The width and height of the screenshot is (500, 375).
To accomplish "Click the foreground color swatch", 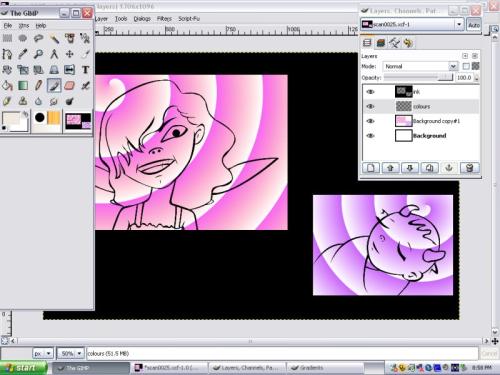I will (x=10, y=118).
